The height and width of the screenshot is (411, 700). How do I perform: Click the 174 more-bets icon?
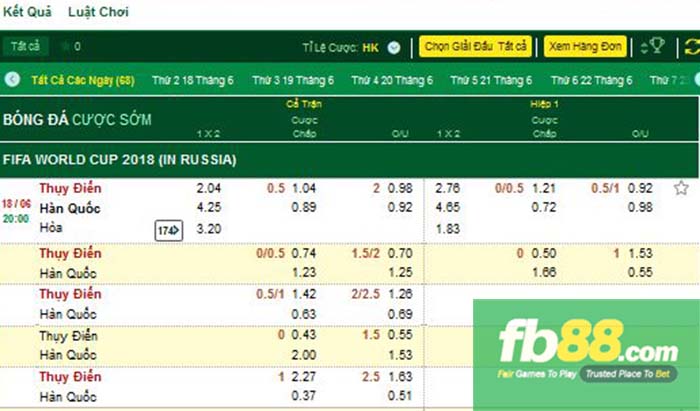point(167,230)
